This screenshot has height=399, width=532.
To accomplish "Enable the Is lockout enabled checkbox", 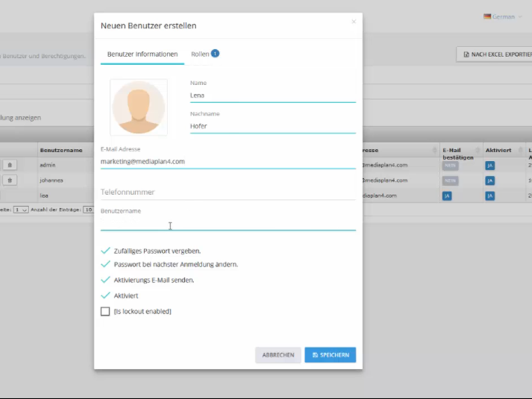I will [105, 311].
